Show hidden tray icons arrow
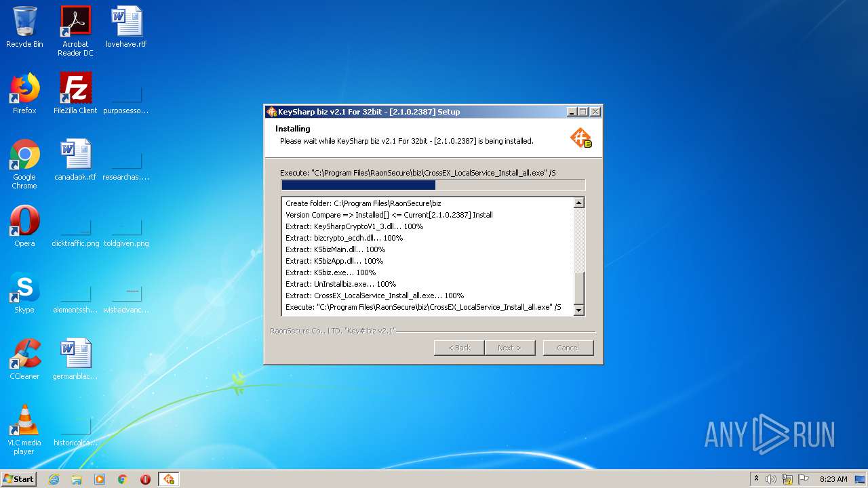 point(756,479)
